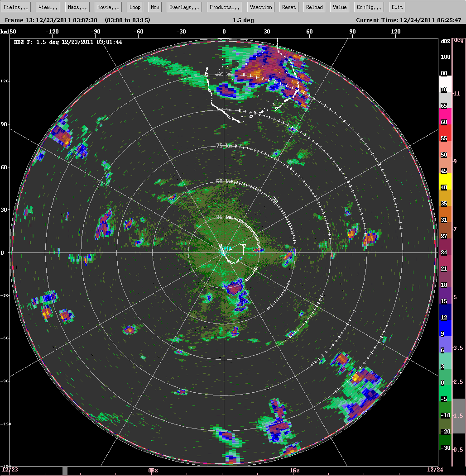Open the Products... menu
This screenshot has height=476, width=466.
coord(225,7)
